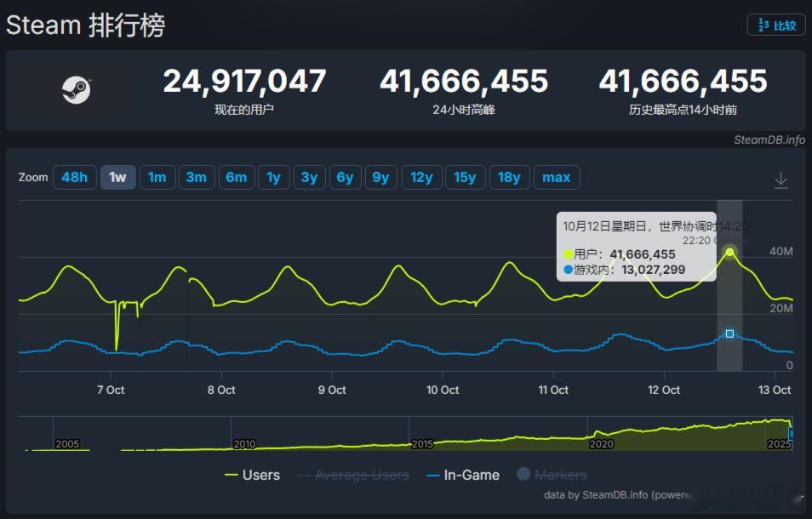Choose the 9y zoom option
812x519 pixels.
[380, 178]
